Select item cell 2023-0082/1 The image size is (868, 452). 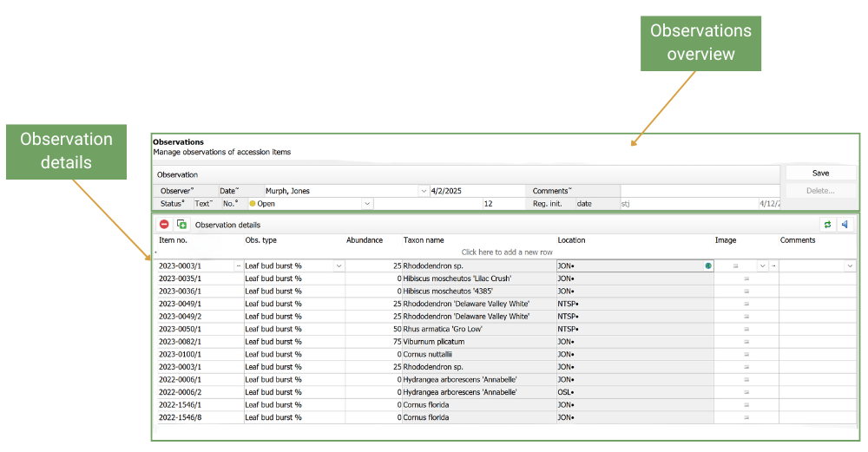200,342
